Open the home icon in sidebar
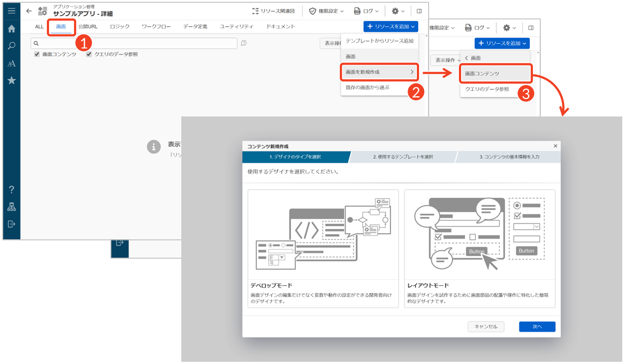 [x=12, y=29]
